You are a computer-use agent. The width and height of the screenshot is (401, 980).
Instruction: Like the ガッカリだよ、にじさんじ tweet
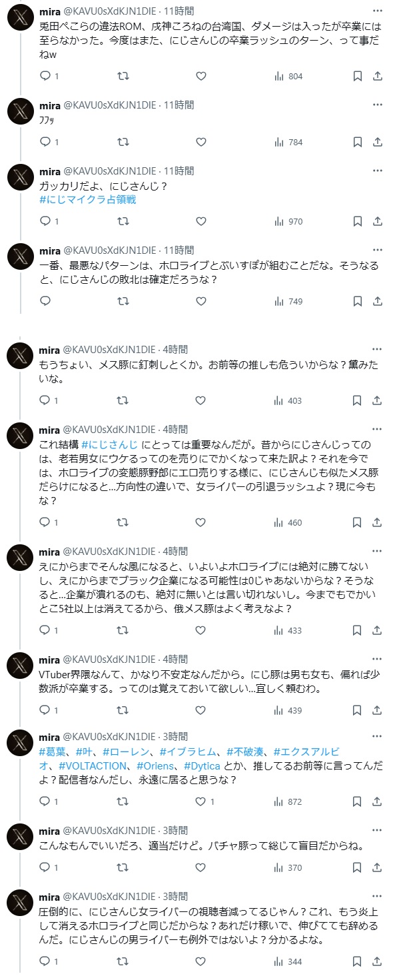pyautogui.click(x=200, y=221)
